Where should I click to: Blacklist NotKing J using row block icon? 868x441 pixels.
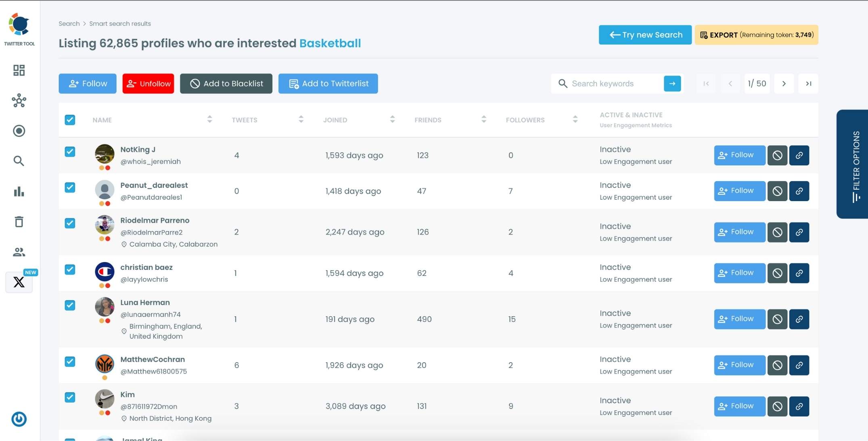[777, 155]
